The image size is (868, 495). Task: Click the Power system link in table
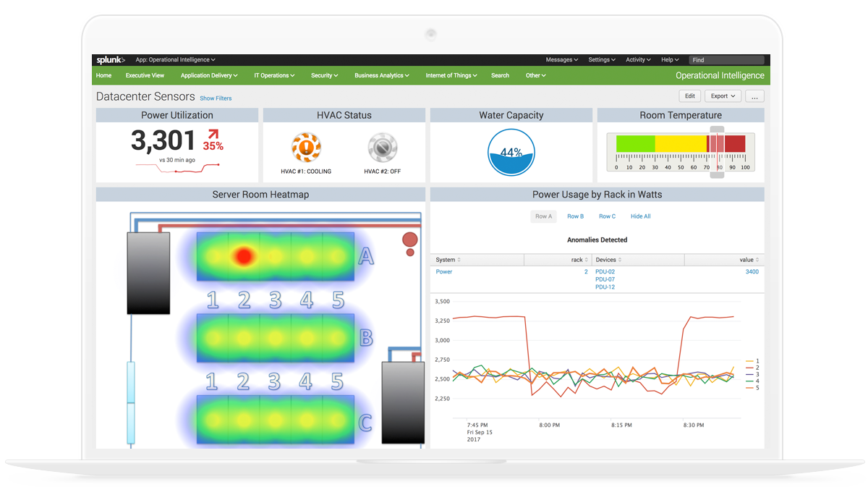[444, 272]
